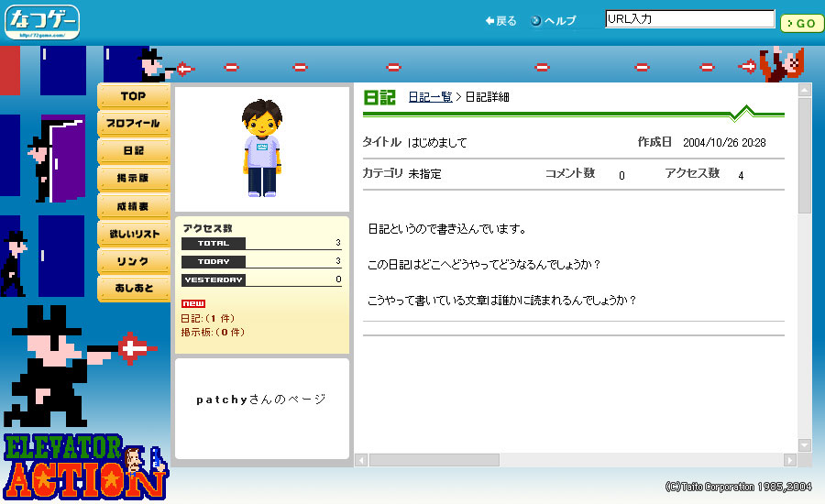The height and width of the screenshot is (504, 825).
Task: Open the ヘルプ help link
Action: (x=554, y=21)
